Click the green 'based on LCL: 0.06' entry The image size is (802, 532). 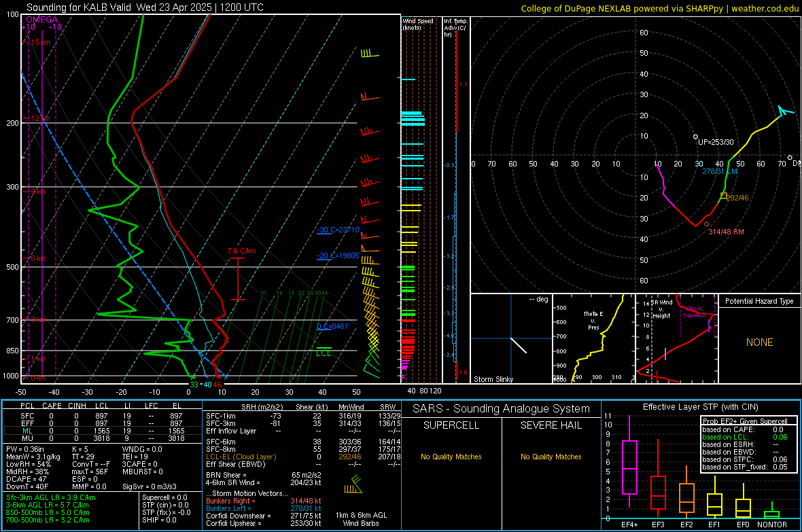coord(745,437)
